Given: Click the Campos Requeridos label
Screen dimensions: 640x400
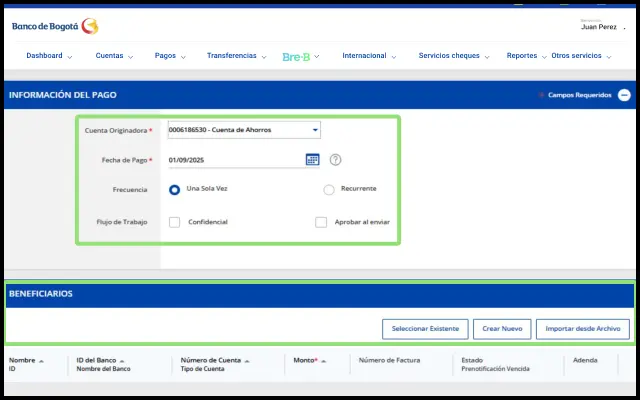Looking at the screenshot, I should click(580, 95).
